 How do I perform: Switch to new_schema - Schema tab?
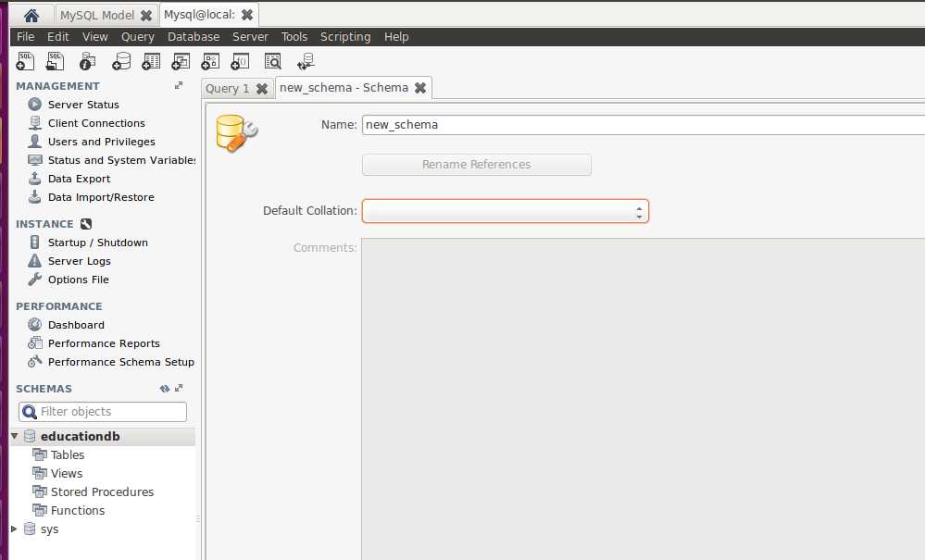coord(344,88)
